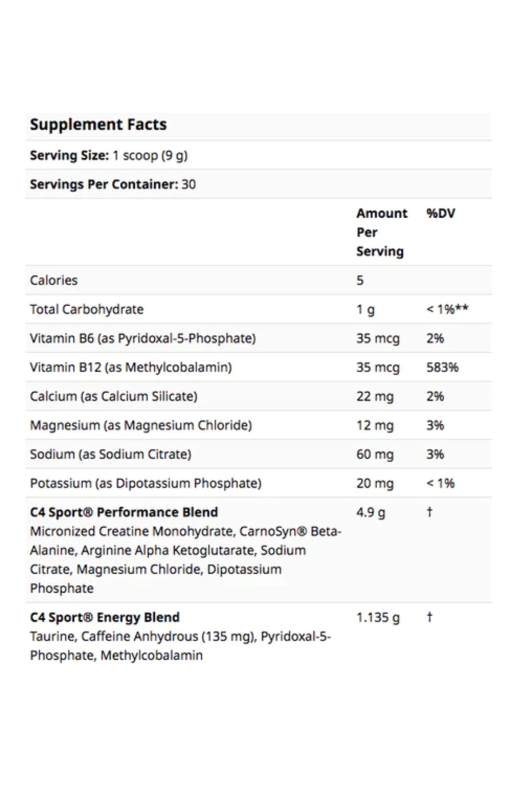Image resolution: width=532 pixels, height=798 pixels.
Task: Select the Vitamin B12 Methylcobalamin row
Action: click(x=258, y=367)
